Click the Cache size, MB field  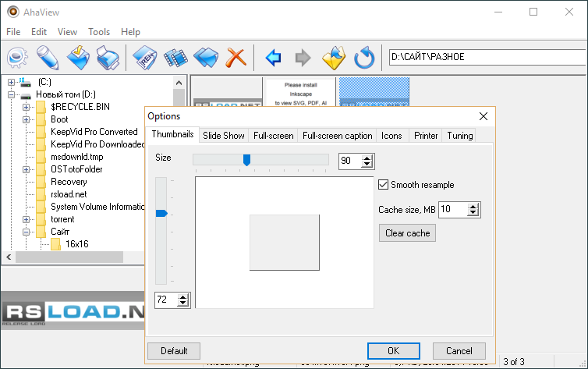pos(453,209)
